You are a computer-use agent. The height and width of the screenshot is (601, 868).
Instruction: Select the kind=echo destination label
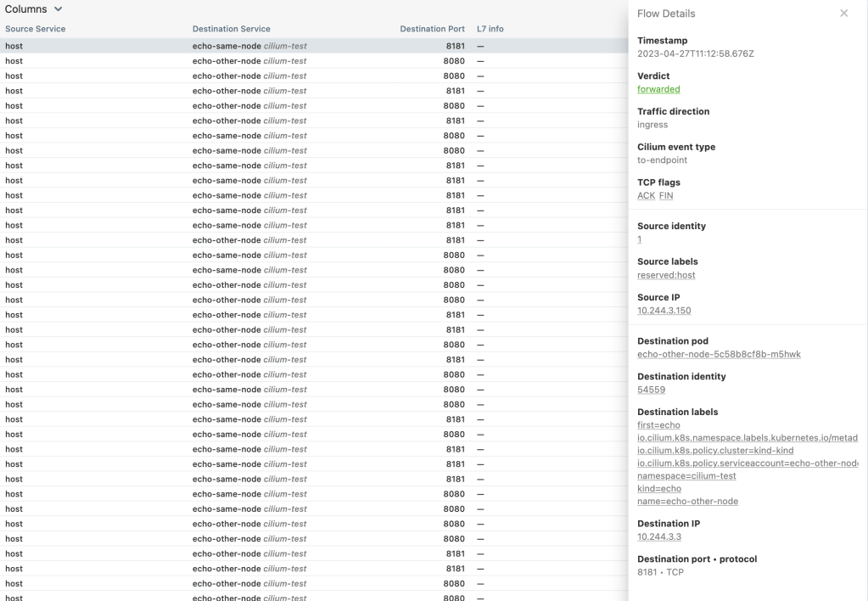[x=659, y=489]
